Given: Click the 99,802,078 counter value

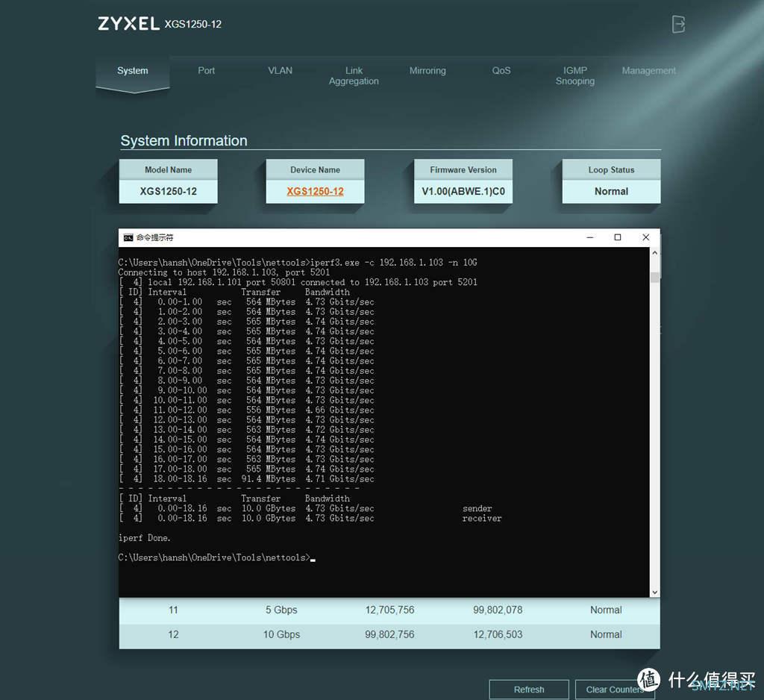Looking at the screenshot, I should pyautogui.click(x=498, y=610).
